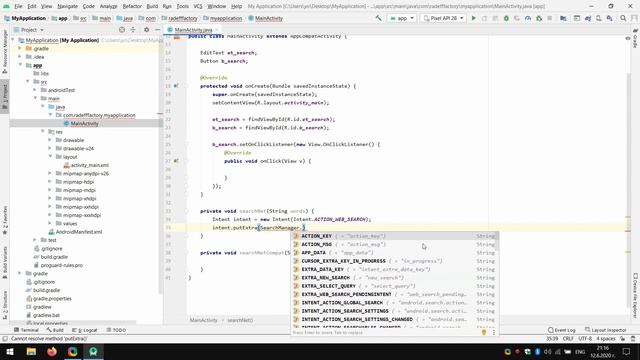Open Search Everywhere magnifier icon
Viewport: 640px width, 360px height.
[x=623, y=18]
